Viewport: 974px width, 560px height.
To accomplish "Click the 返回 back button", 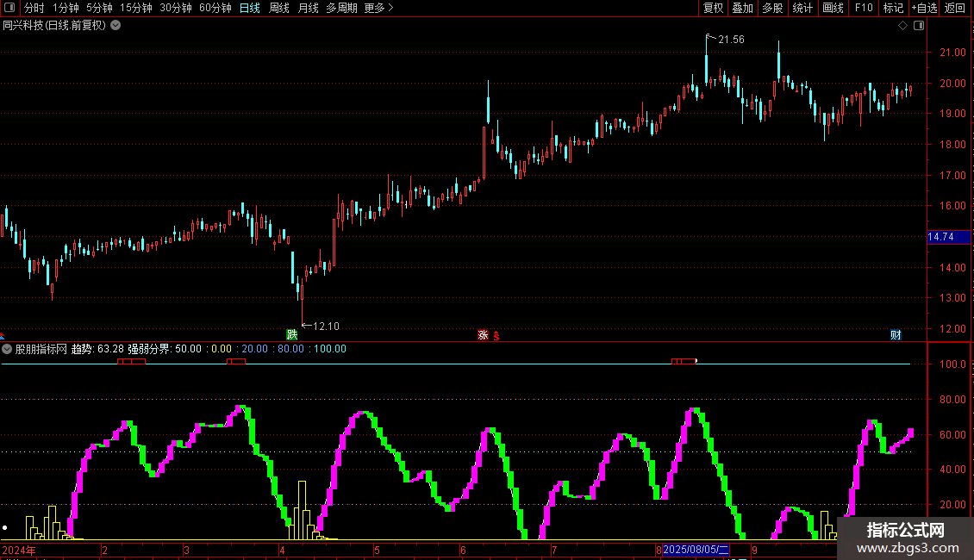I will point(955,8).
